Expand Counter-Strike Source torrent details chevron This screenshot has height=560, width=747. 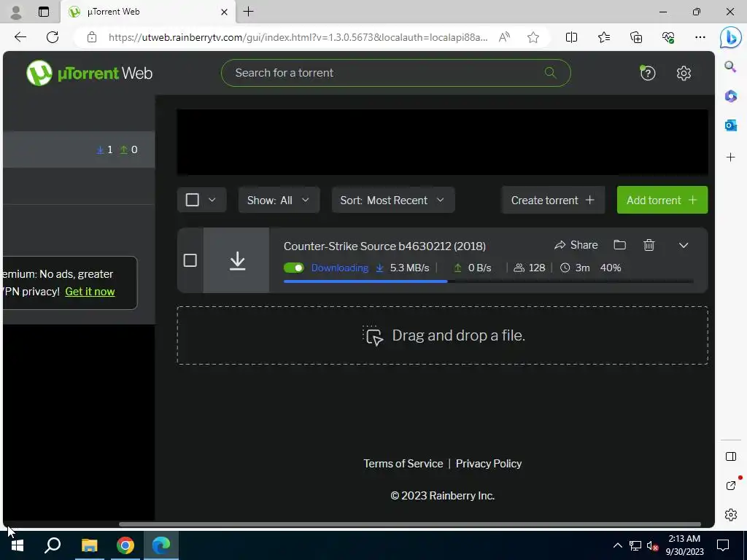click(x=684, y=245)
